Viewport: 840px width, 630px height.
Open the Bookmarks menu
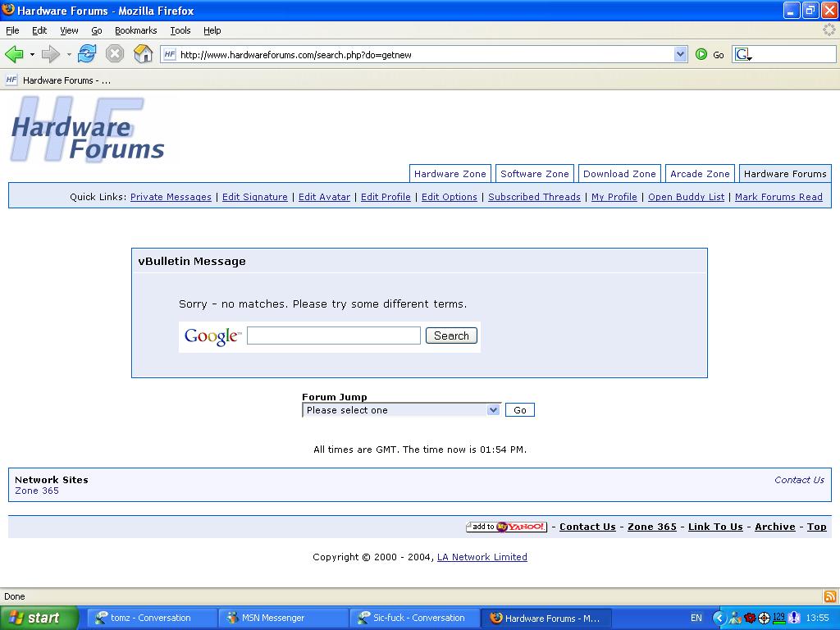point(135,30)
